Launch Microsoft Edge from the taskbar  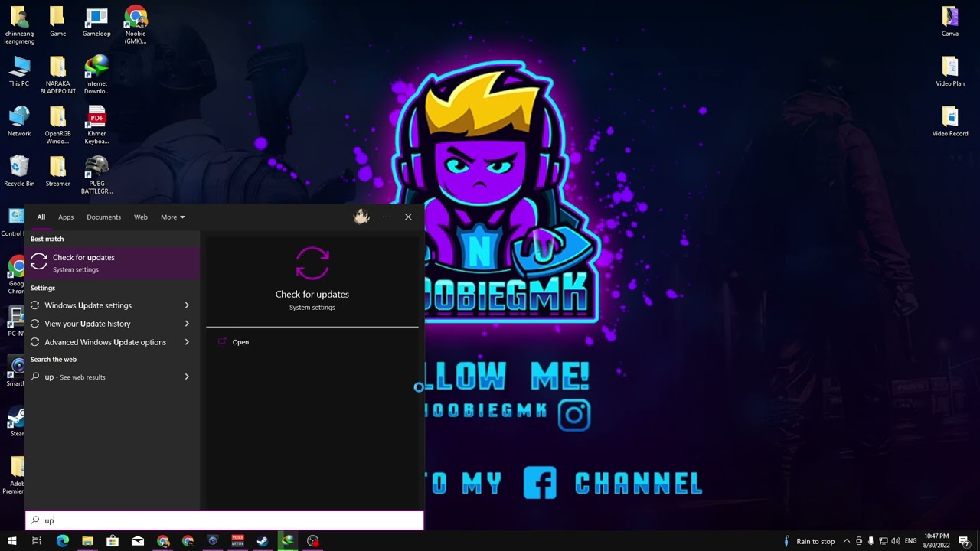pyautogui.click(x=63, y=541)
